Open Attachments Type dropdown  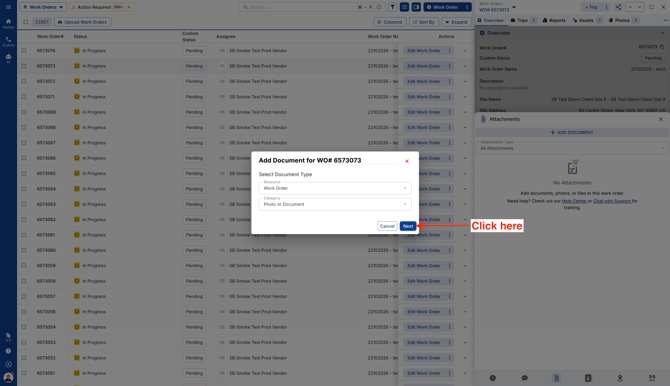(572, 147)
